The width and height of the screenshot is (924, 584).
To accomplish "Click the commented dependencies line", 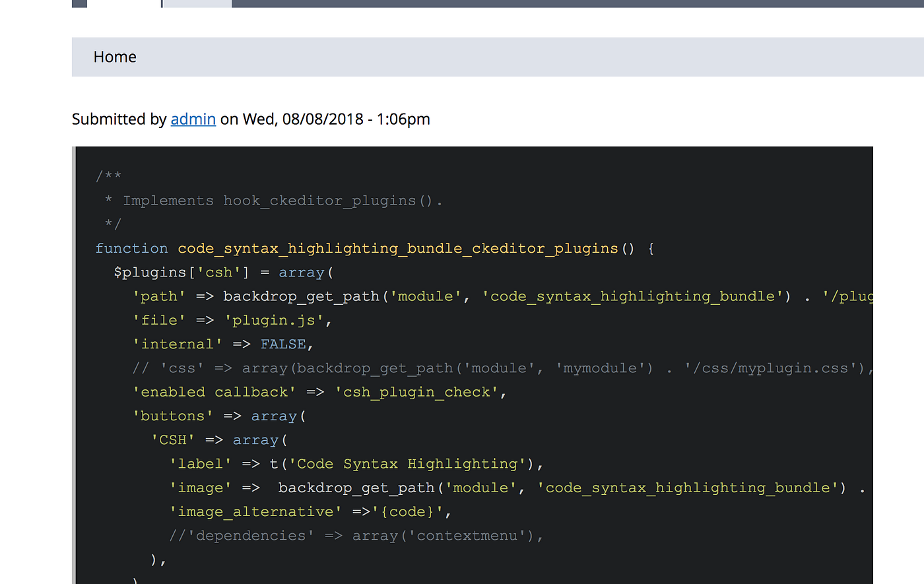I will 356,535.
